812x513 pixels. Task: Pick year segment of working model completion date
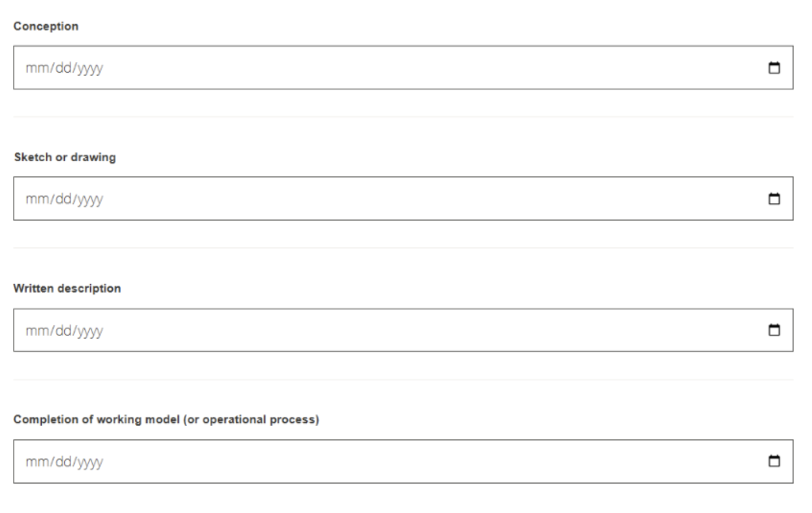tap(90, 462)
